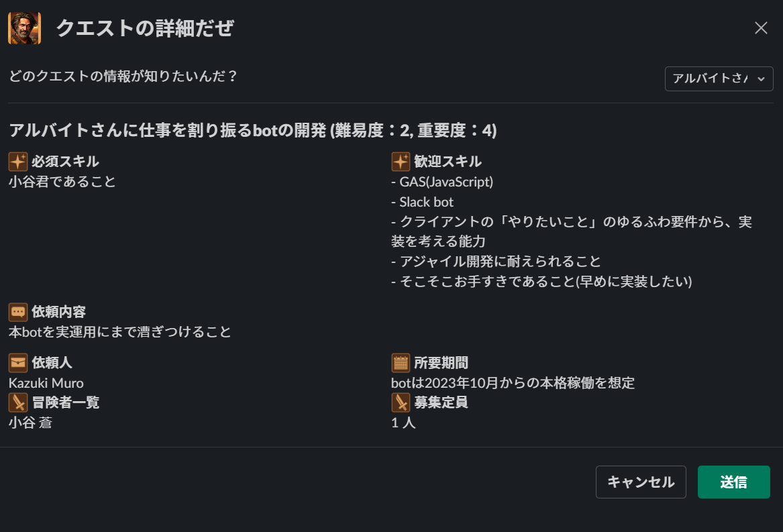This screenshot has width=783, height=532.
Task: Click the briefcase icon beside 依頼人
Action: [18, 363]
